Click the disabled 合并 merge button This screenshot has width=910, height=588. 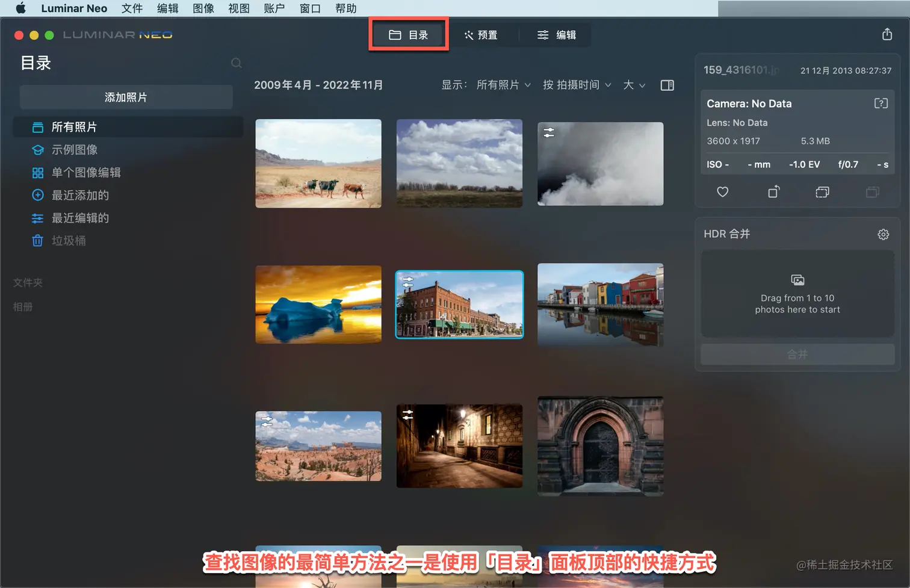[x=797, y=354]
